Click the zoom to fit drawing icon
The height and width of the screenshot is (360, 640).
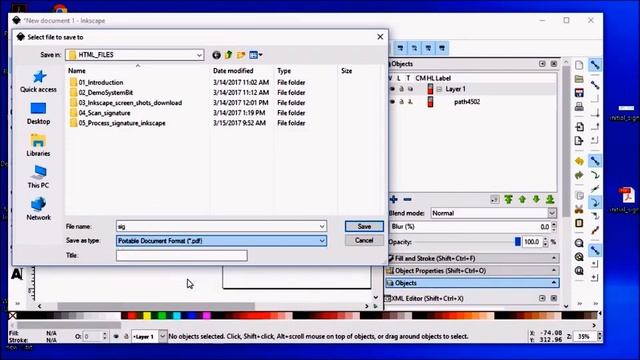(x=579, y=257)
